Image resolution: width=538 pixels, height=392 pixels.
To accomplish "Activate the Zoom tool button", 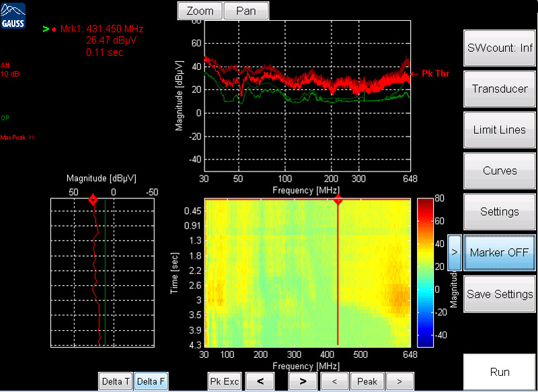I will click(200, 11).
